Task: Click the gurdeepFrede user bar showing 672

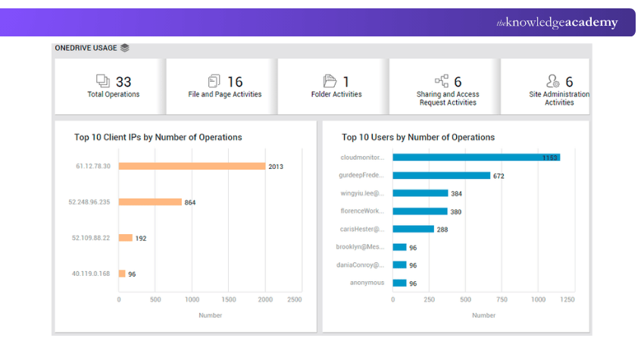Action: 441,175
